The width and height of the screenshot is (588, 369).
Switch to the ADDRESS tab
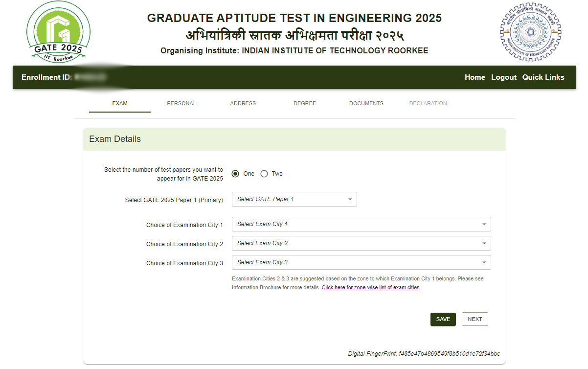(x=243, y=103)
